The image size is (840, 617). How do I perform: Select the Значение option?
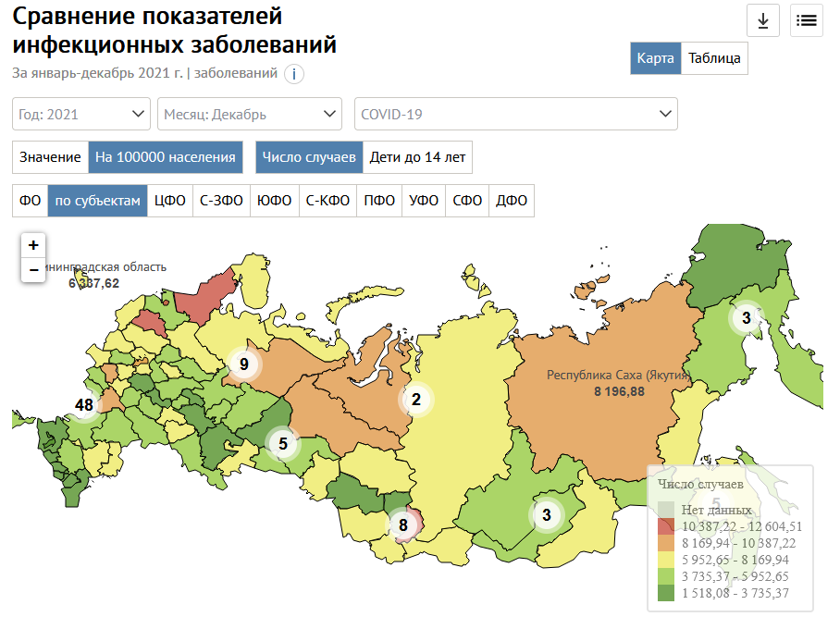point(50,157)
